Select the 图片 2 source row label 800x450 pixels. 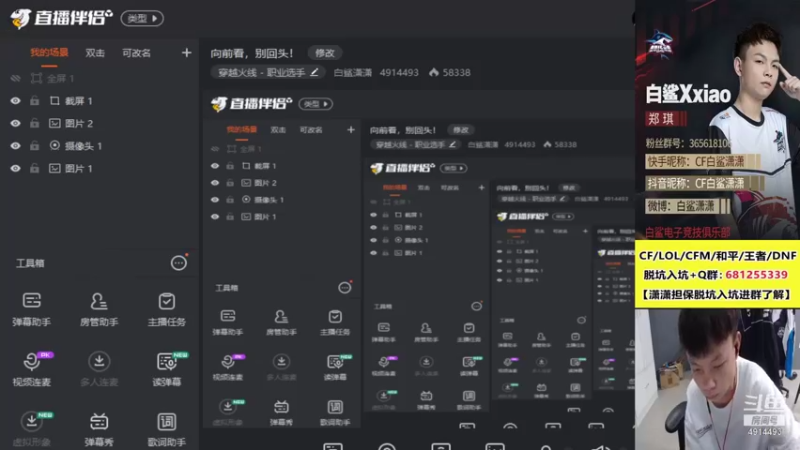[x=79, y=123]
